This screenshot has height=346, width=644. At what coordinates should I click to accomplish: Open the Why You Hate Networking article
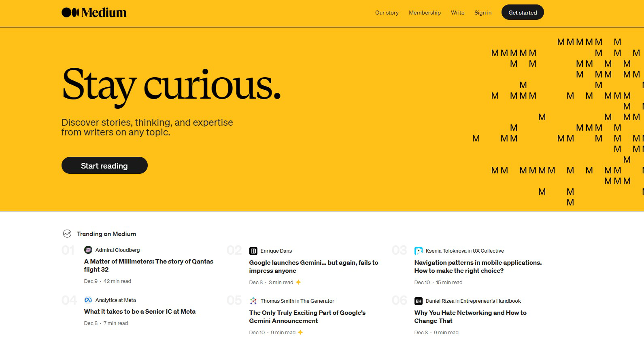(x=470, y=317)
